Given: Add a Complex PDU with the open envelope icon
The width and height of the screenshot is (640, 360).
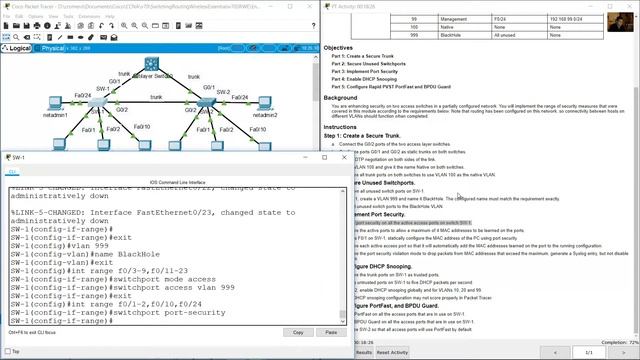Looking at the screenshot, I should 114,37.
